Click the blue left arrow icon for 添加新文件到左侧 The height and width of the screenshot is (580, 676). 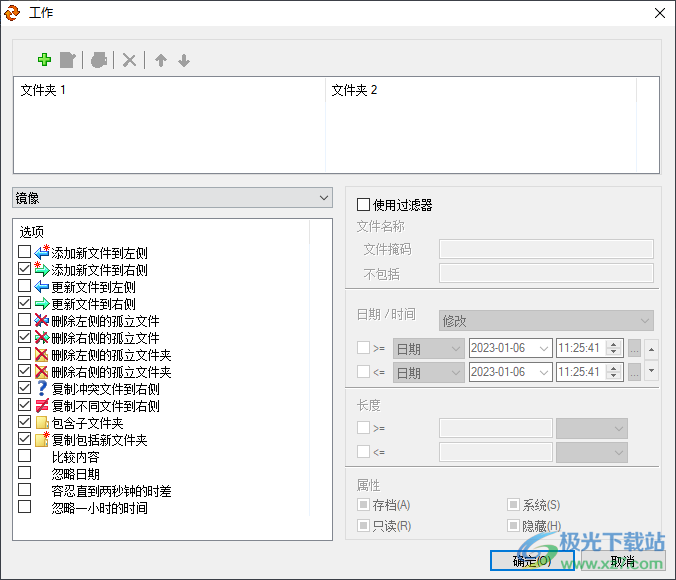(x=42, y=252)
